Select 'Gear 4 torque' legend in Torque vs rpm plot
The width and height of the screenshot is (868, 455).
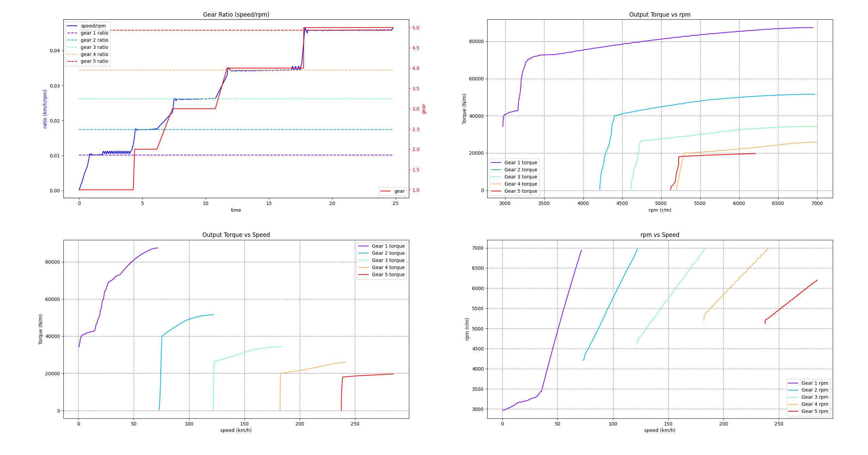pos(514,184)
